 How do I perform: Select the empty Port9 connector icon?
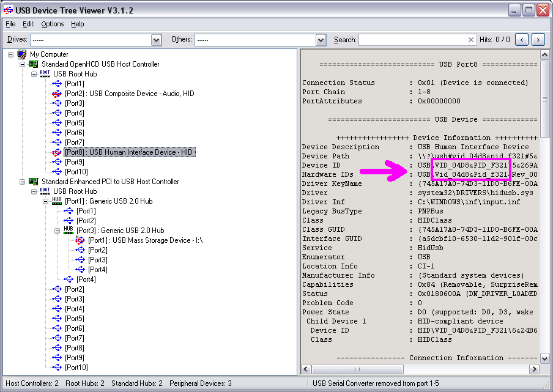(56, 162)
